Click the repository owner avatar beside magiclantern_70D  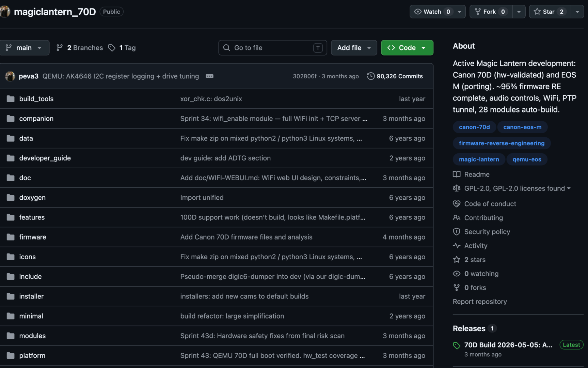[5, 12]
